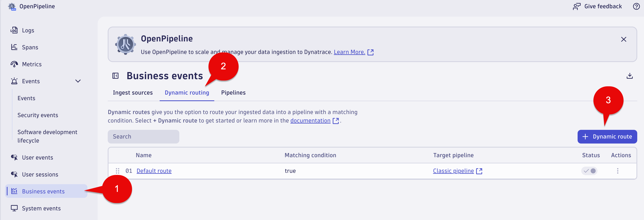Switch to the Pipelines tab
Screen dimensions: 644x220
233,92
